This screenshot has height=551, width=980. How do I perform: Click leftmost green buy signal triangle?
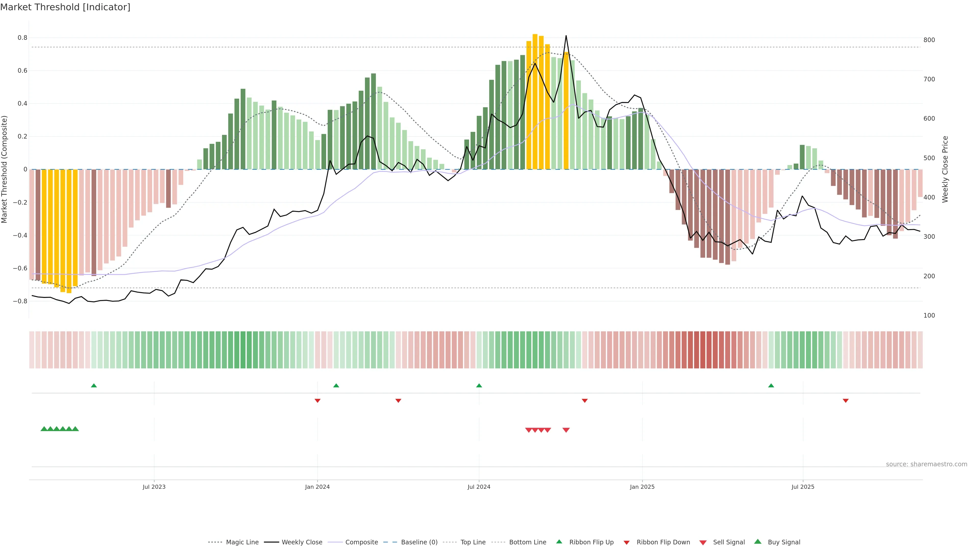coord(44,429)
